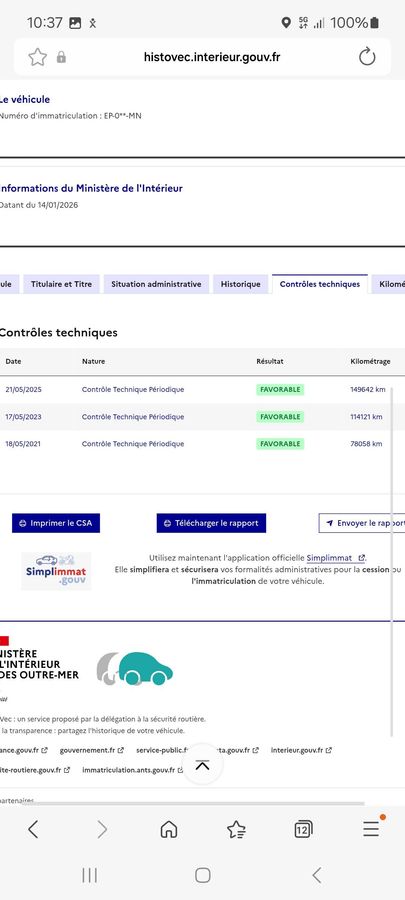Open the tabs switcher showing 12
Viewport: 405px width, 900px height.
[x=303, y=829]
